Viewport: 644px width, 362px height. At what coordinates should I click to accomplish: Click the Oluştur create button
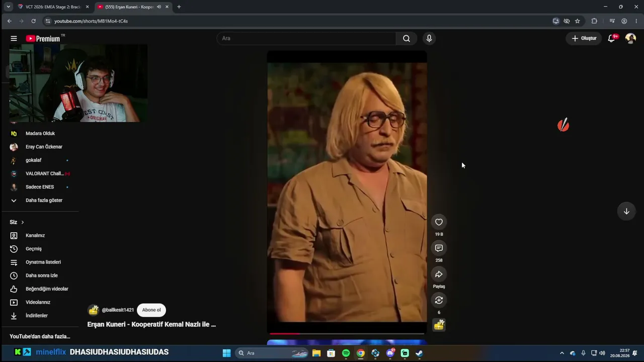pyautogui.click(x=584, y=38)
